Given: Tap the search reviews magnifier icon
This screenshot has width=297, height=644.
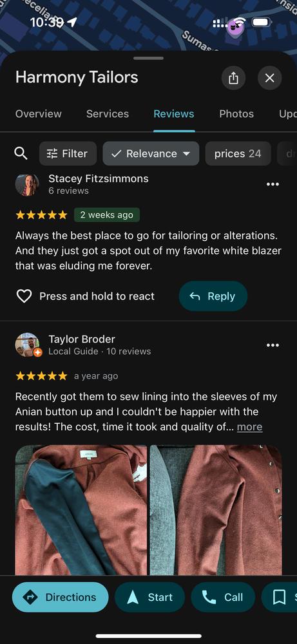Looking at the screenshot, I should 21,154.
